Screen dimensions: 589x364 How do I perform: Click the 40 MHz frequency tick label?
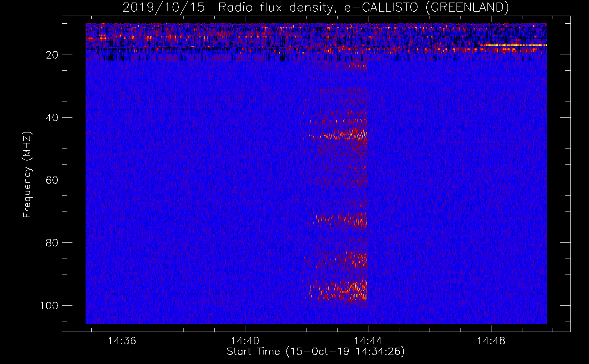pos(52,118)
